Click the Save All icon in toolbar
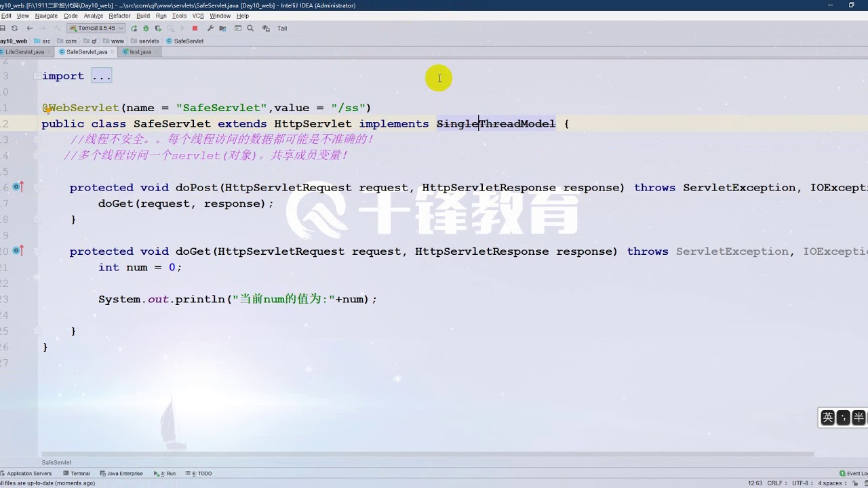 click(x=3, y=28)
